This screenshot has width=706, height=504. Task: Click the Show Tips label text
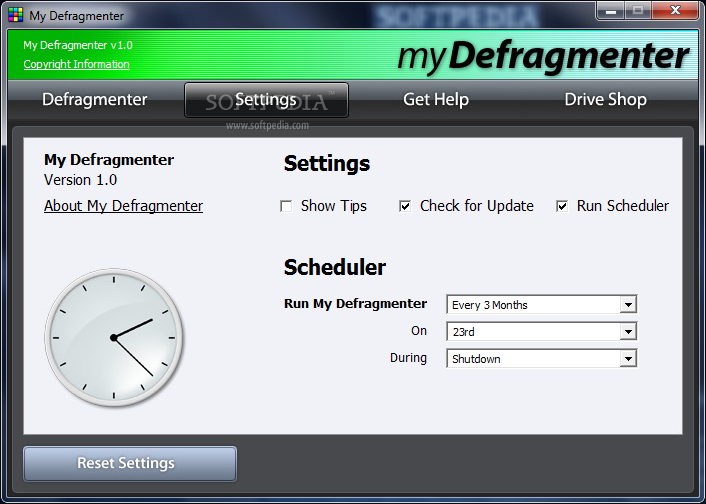[334, 206]
